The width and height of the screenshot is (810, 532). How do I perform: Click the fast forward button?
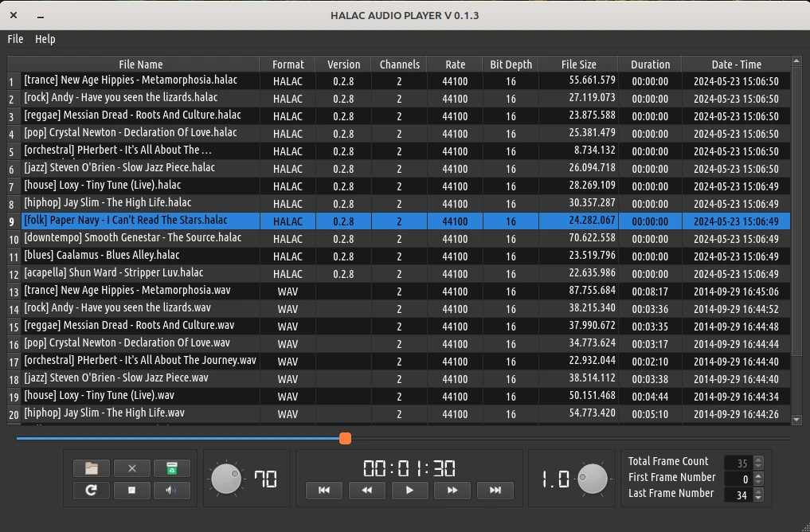coord(452,491)
